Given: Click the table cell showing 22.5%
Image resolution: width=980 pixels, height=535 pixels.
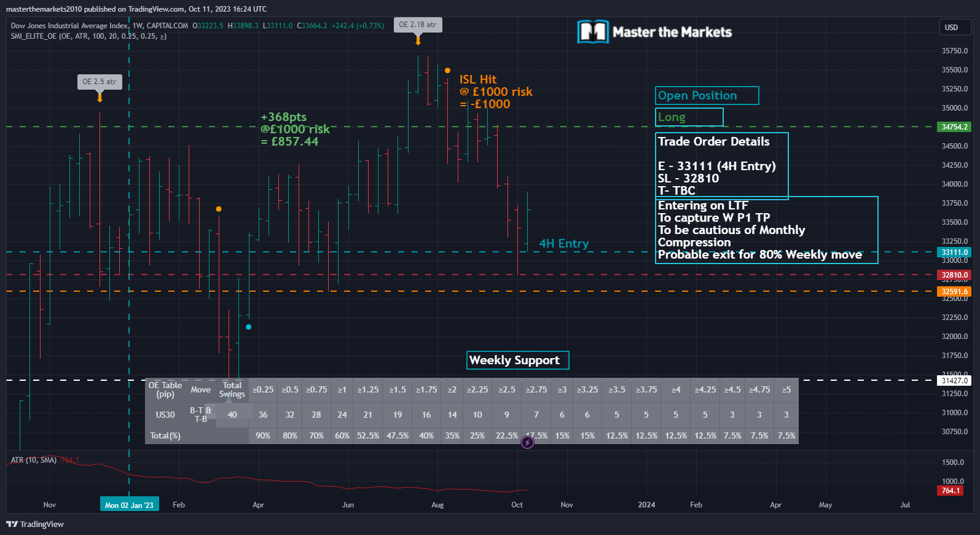Looking at the screenshot, I should pos(507,436).
